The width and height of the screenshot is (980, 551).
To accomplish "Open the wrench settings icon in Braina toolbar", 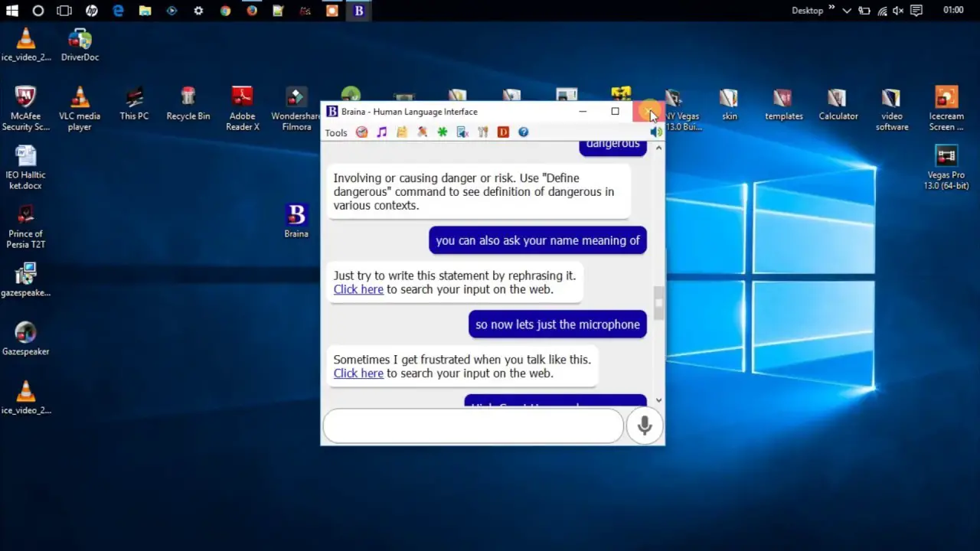I will pyautogui.click(x=482, y=132).
